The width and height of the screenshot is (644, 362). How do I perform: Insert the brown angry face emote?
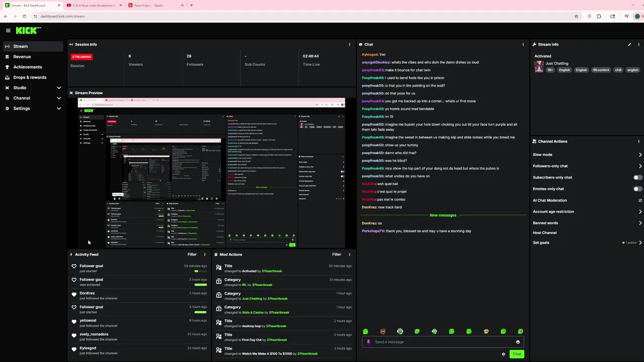click(x=383, y=331)
